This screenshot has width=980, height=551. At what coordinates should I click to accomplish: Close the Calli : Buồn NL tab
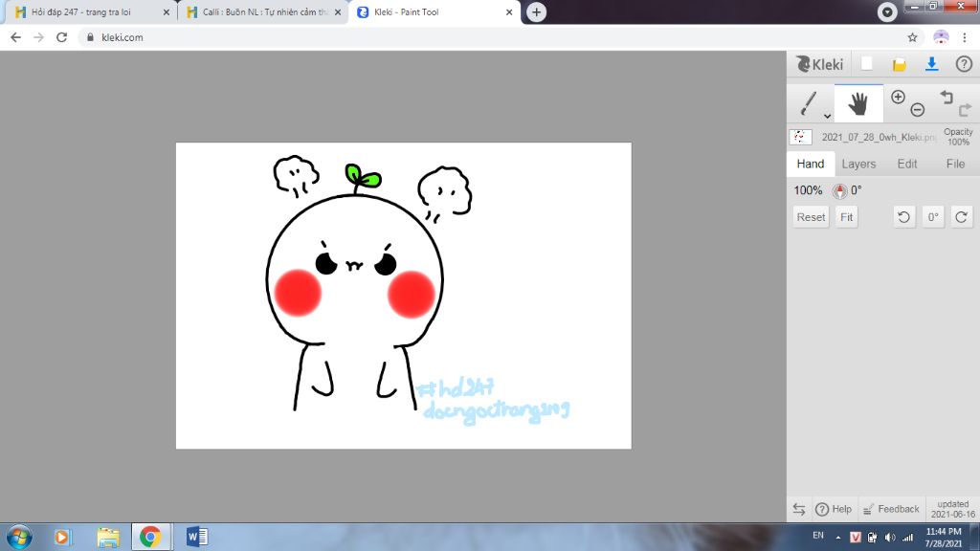point(338,11)
